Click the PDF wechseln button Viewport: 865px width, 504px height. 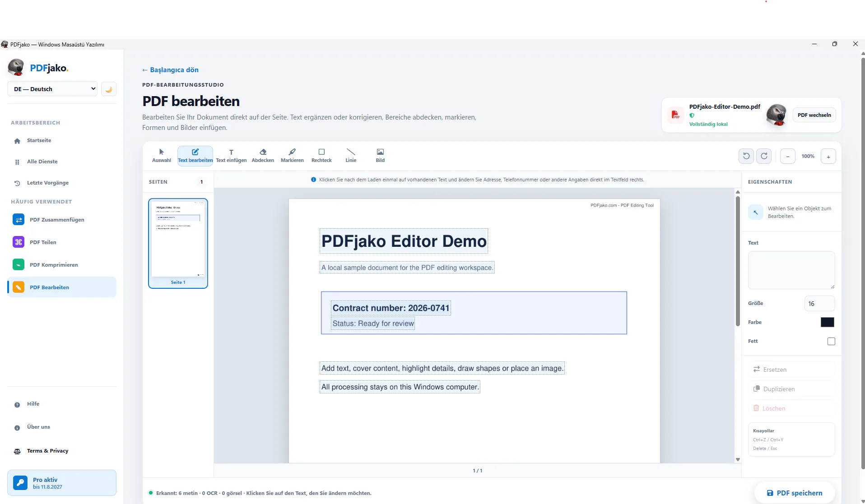pos(814,115)
